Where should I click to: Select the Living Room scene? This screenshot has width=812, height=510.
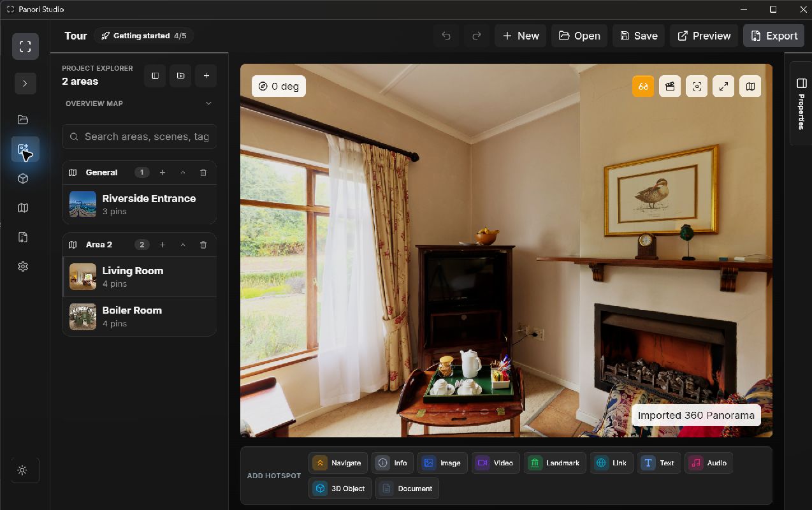(x=139, y=277)
